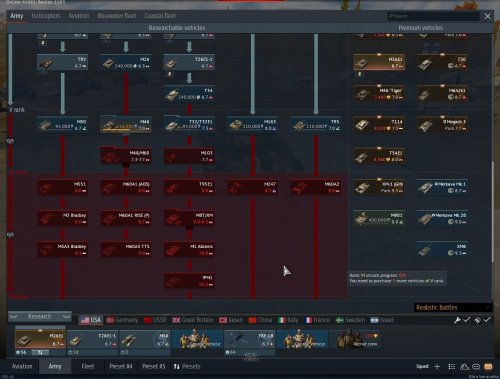Switch to the Coastal fleet tab
This screenshot has width=500, height=379.
pyautogui.click(x=160, y=16)
